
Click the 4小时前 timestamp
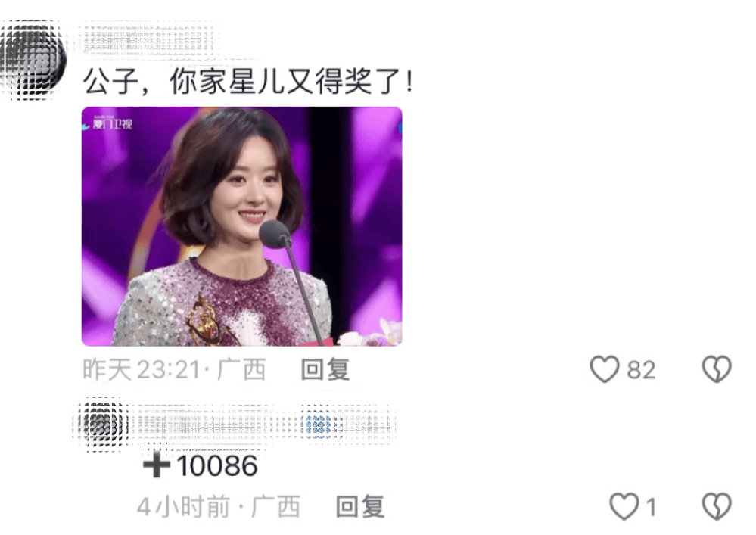(184, 506)
